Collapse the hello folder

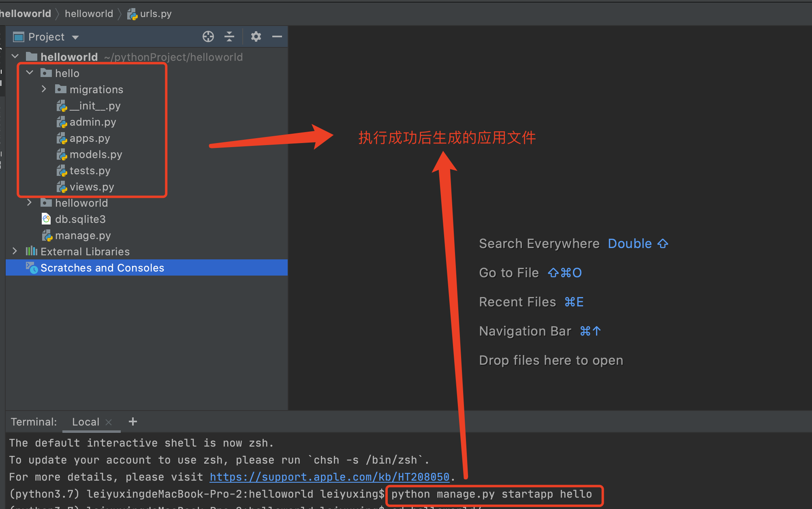30,73
